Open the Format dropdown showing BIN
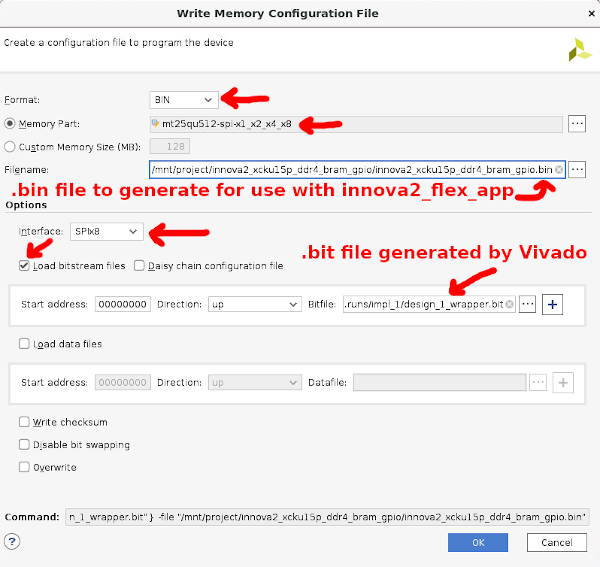The image size is (600, 567). 184,100
